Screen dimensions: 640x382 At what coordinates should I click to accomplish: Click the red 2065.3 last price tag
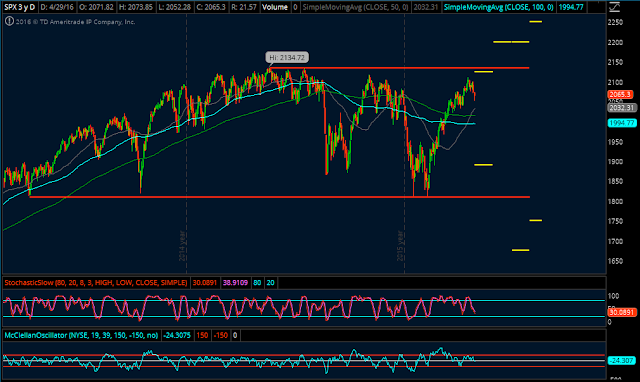pyautogui.click(x=620, y=94)
